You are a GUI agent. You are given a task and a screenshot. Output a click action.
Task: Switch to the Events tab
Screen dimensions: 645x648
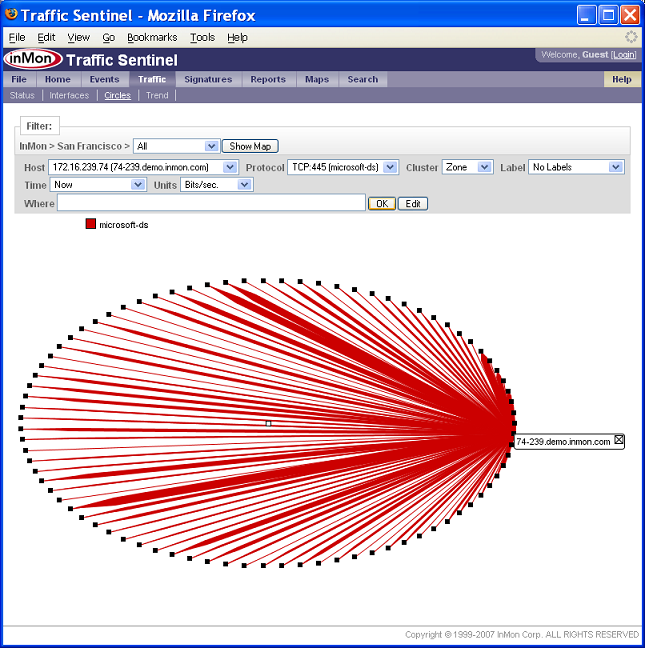point(104,79)
